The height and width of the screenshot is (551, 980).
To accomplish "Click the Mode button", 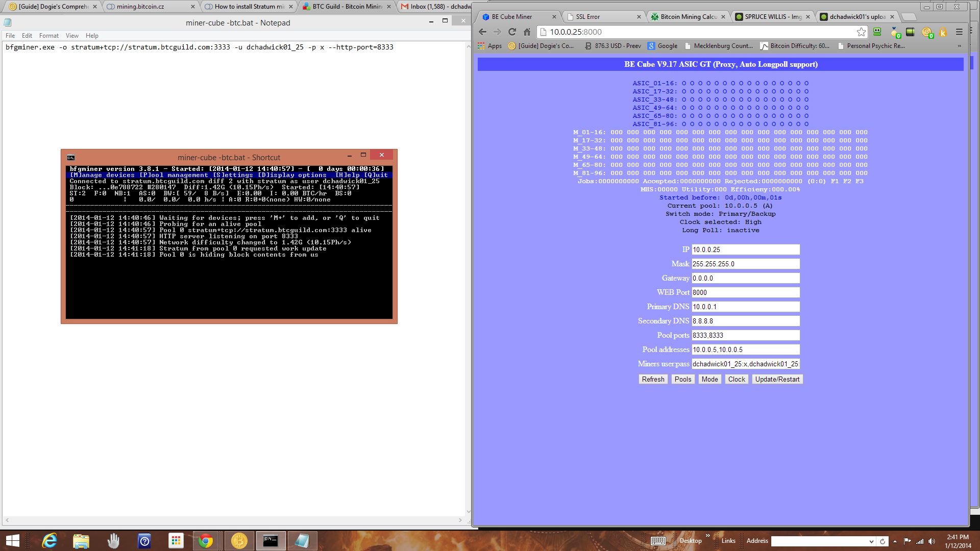I will 709,379.
